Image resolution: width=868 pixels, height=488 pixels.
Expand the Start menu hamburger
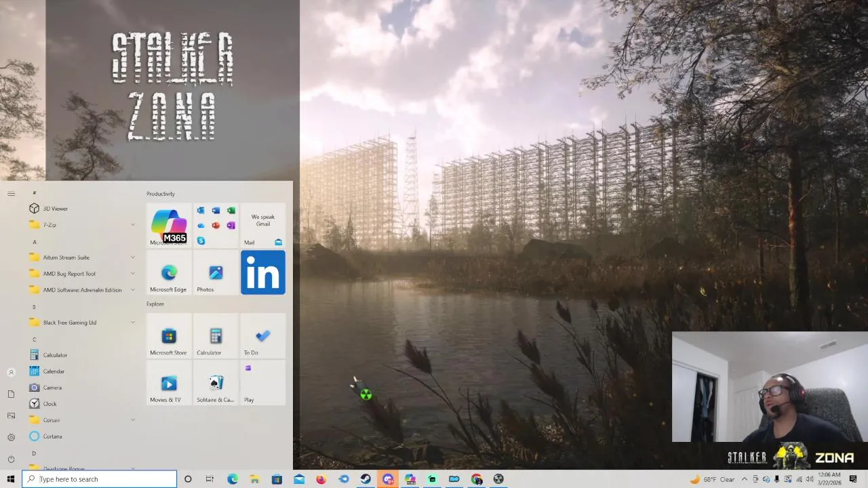pyautogui.click(x=11, y=194)
